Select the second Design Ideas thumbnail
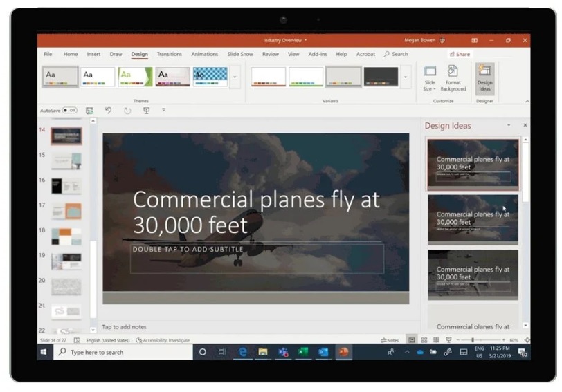This screenshot has width=562, height=392. pyautogui.click(x=473, y=218)
